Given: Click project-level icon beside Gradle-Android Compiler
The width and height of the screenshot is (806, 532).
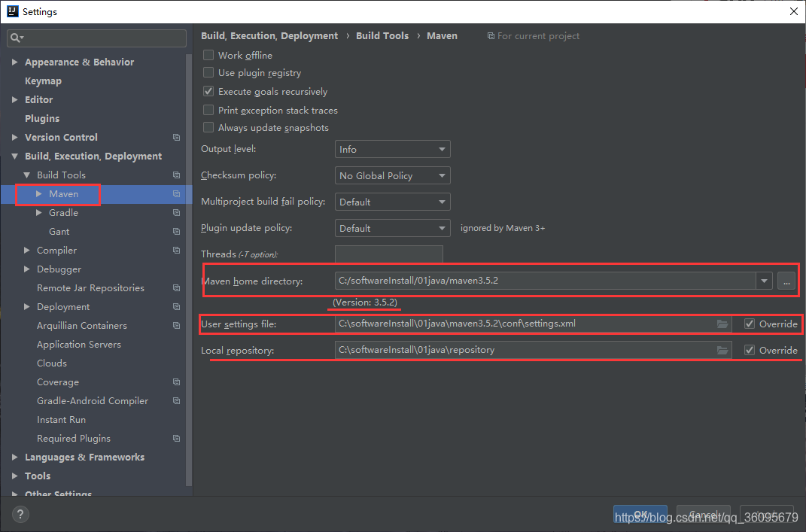Looking at the screenshot, I should click(176, 401).
